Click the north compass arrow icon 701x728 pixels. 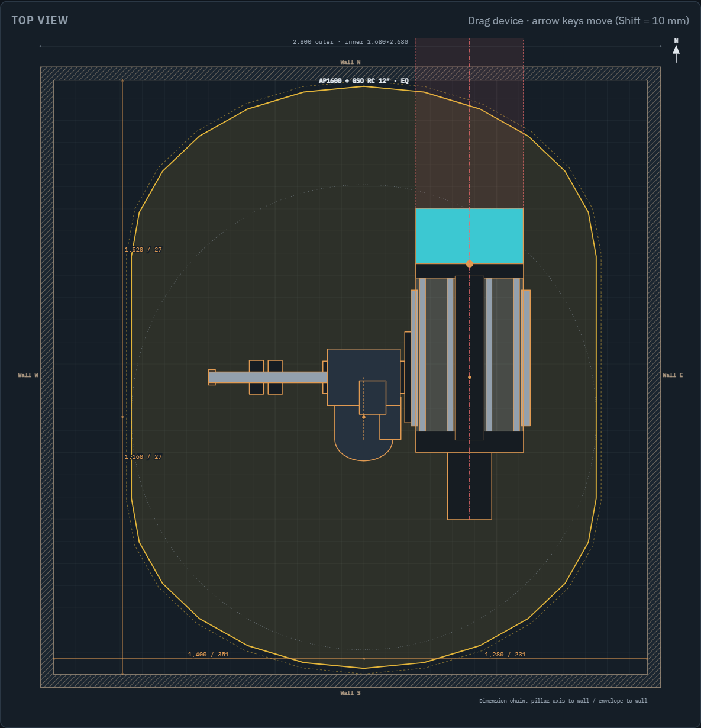pos(676,51)
